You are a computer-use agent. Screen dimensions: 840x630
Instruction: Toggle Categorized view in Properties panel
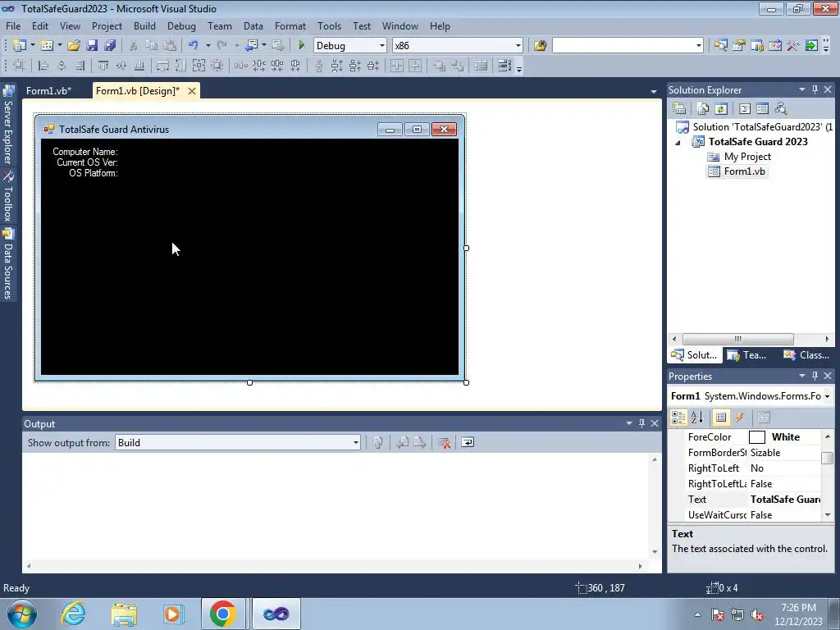tap(678, 418)
